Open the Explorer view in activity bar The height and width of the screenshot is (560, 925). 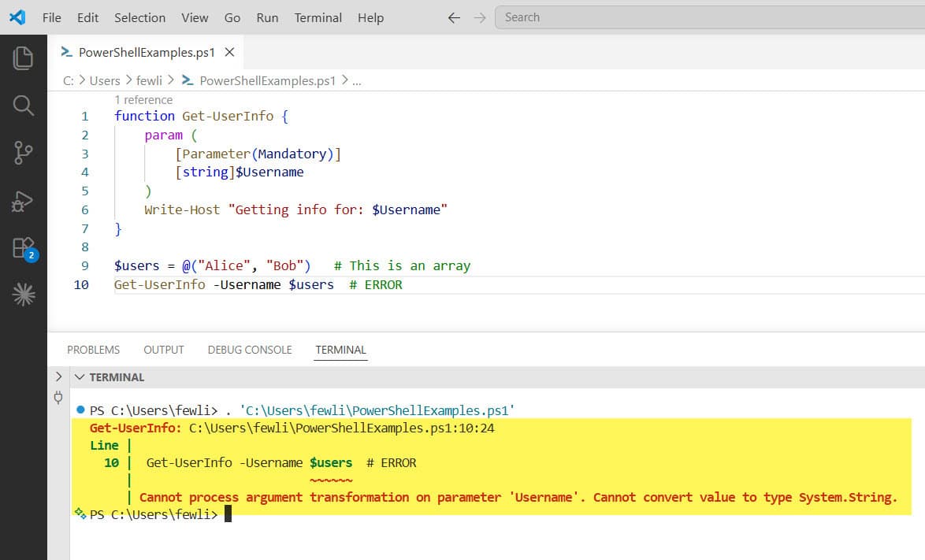[x=23, y=57]
